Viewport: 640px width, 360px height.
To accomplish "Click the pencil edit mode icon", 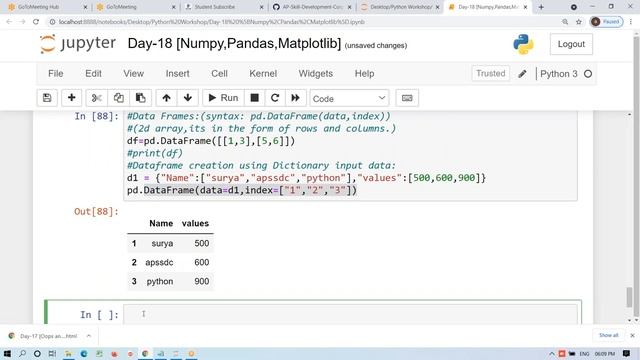I will coord(522,74).
